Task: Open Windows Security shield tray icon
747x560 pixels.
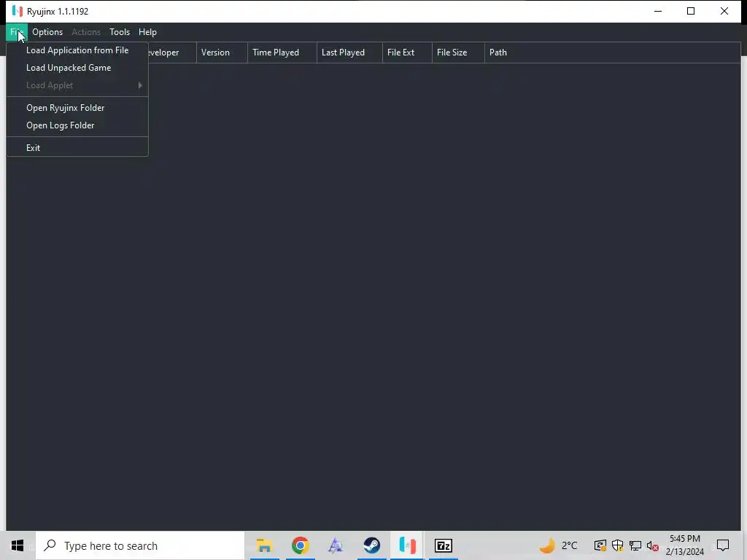Action: (x=617, y=545)
